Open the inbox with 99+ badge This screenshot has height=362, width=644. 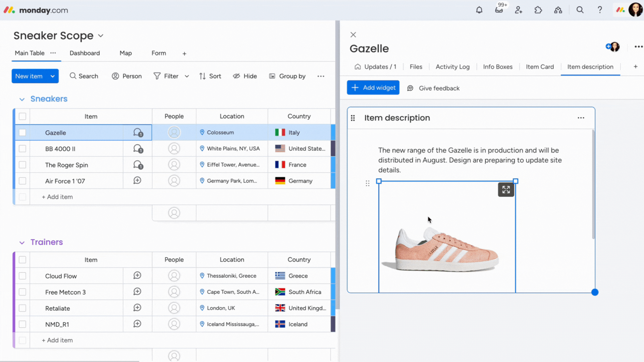(x=499, y=10)
